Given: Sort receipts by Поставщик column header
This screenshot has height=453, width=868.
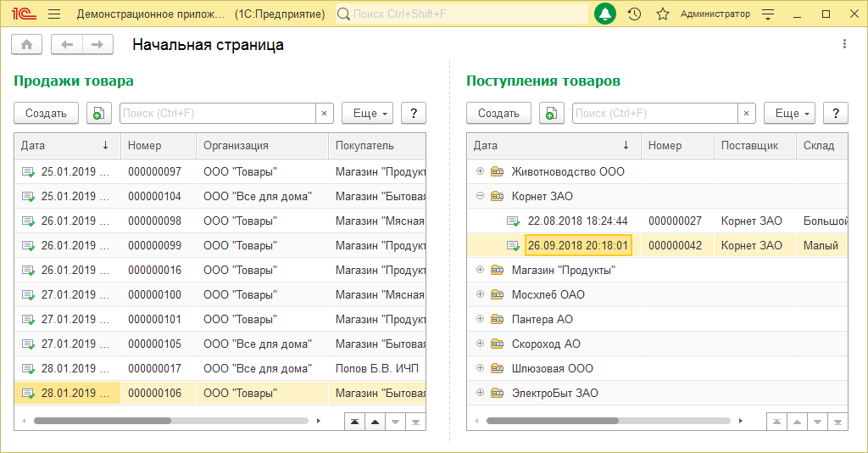Looking at the screenshot, I should (755, 146).
